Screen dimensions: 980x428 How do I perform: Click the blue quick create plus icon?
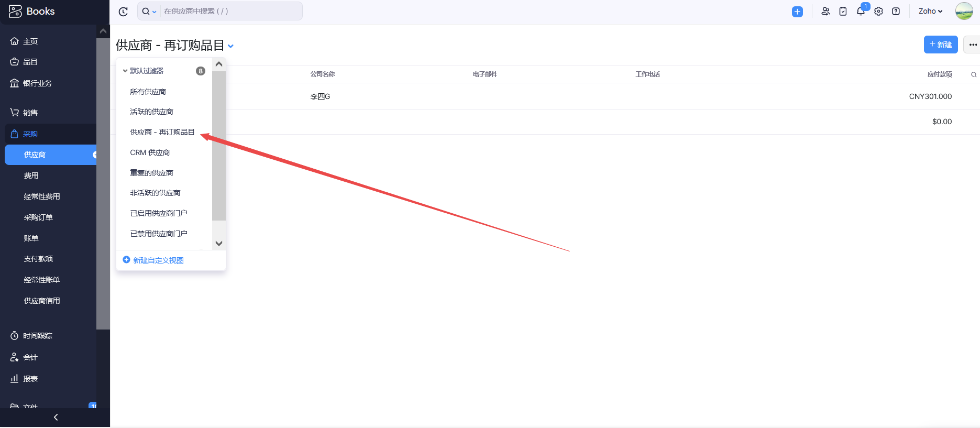[x=797, y=12]
